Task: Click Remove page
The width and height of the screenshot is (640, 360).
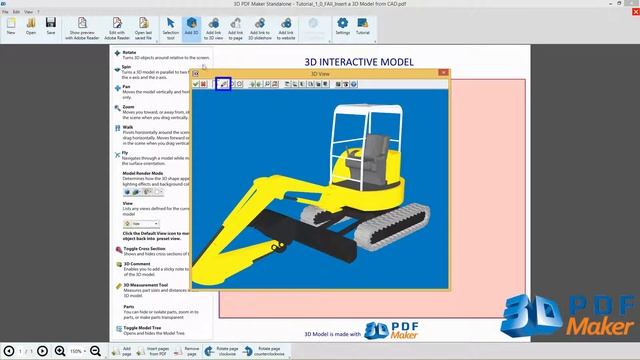Action: pyautogui.click(x=187, y=351)
